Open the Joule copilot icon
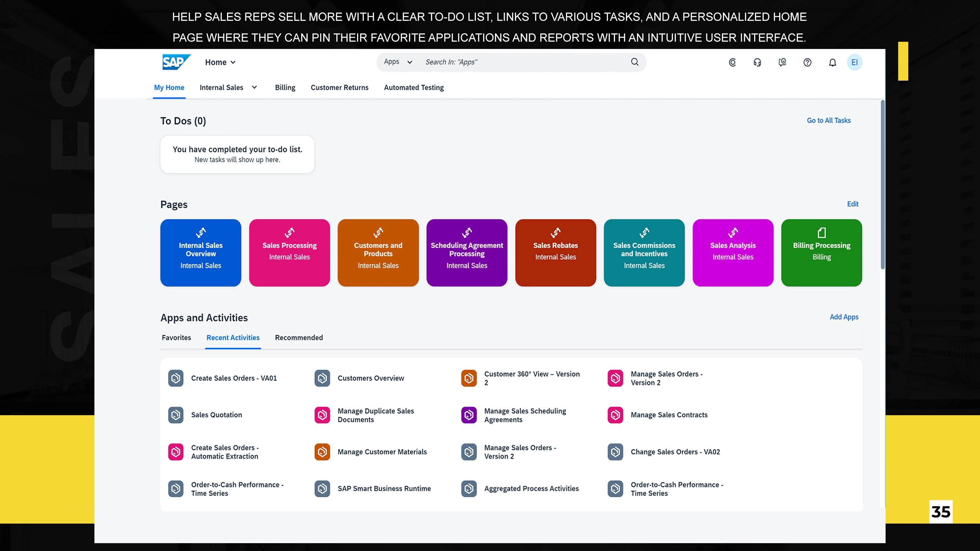 pyautogui.click(x=732, y=62)
